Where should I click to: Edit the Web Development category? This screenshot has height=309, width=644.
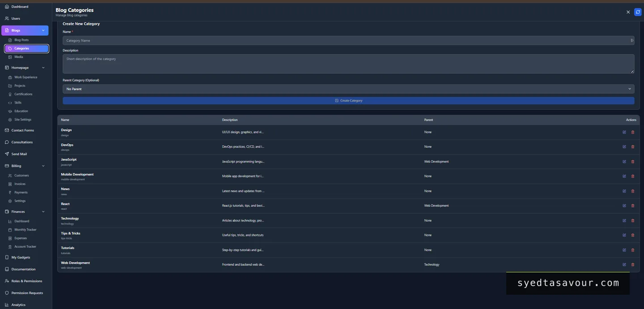point(624,265)
